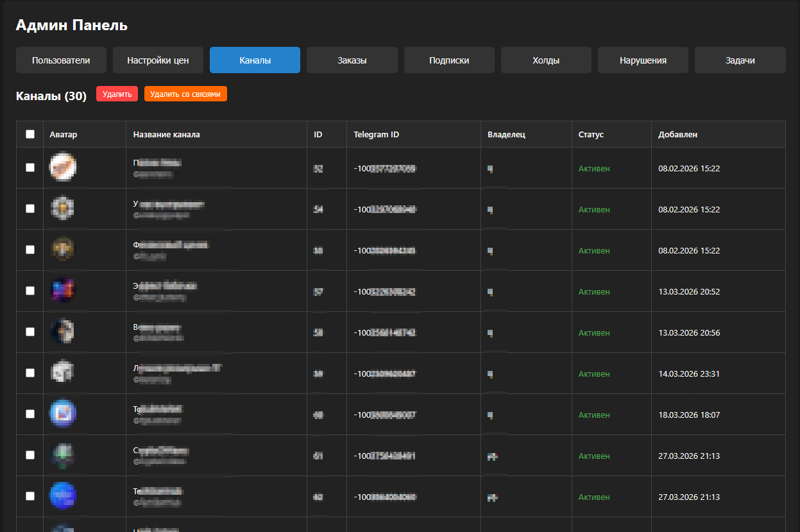800x532 pixels.
Task: Click the Добавлен column header
Action: pyautogui.click(x=677, y=135)
